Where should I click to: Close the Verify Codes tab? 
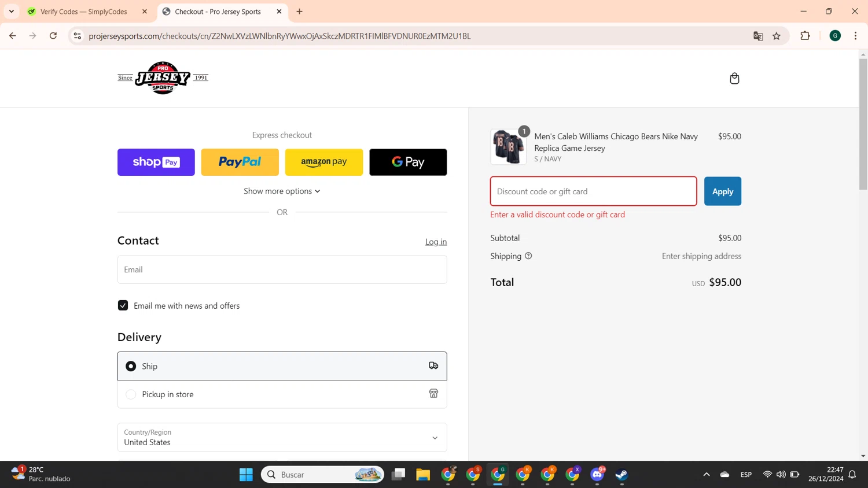[x=144, y=12]
